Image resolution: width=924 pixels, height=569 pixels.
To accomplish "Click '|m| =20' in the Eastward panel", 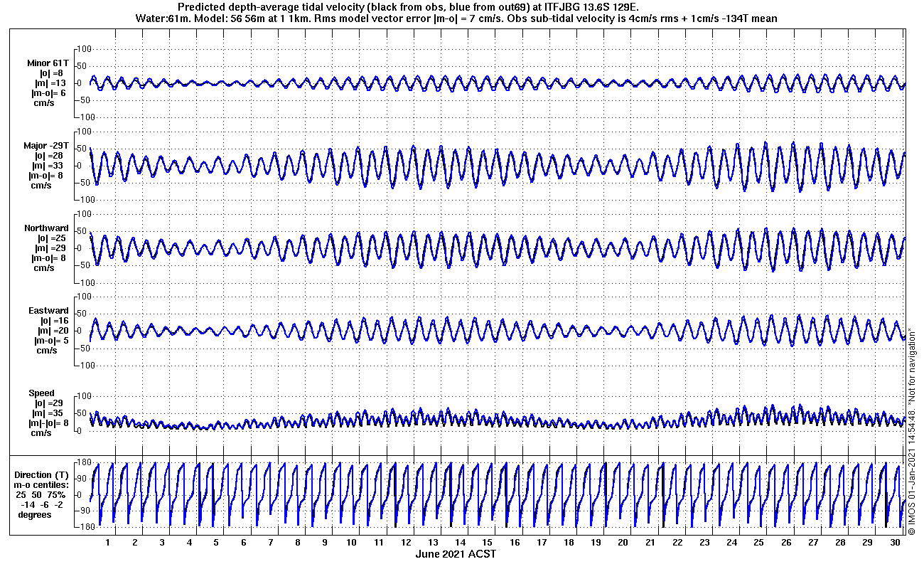I will [x=53, y=331].
